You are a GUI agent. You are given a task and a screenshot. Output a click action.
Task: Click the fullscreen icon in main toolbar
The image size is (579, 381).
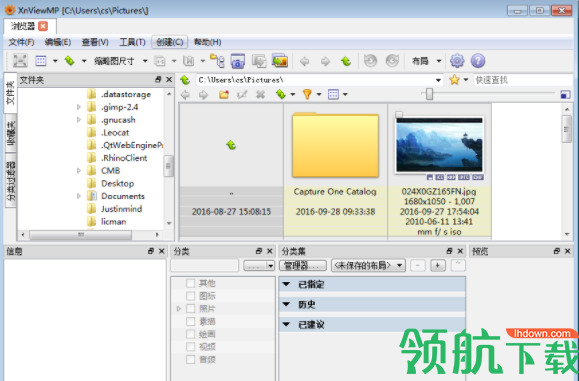(20, 61)
